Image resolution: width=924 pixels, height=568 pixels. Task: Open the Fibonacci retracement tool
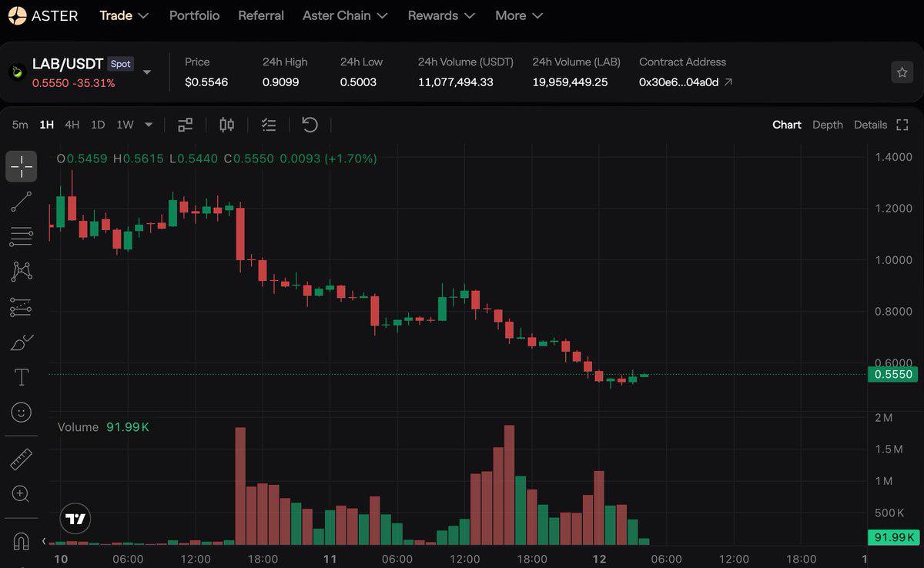coord(22,236)
